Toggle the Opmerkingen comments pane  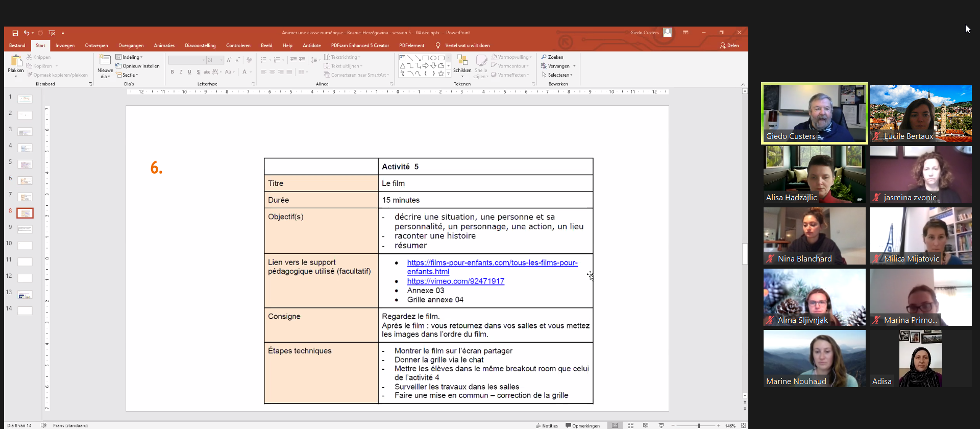coord(582,425)
